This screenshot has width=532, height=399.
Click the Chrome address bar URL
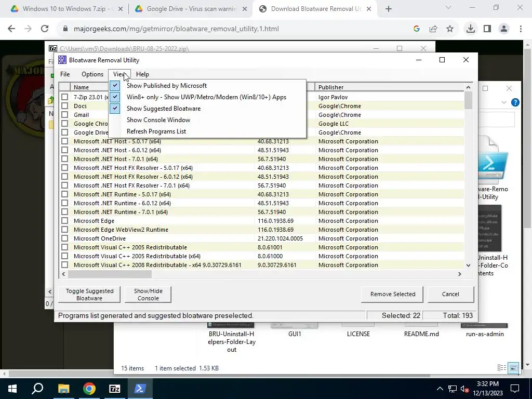(176, 29)
